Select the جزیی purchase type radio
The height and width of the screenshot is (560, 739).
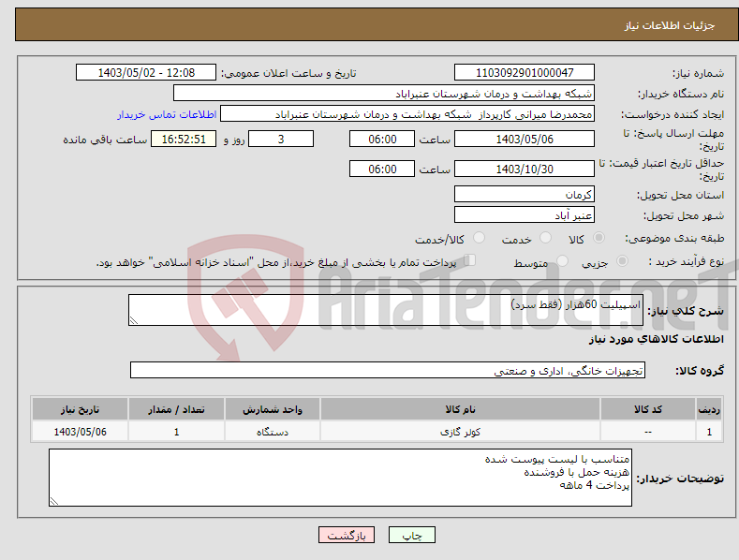[622, 260]
